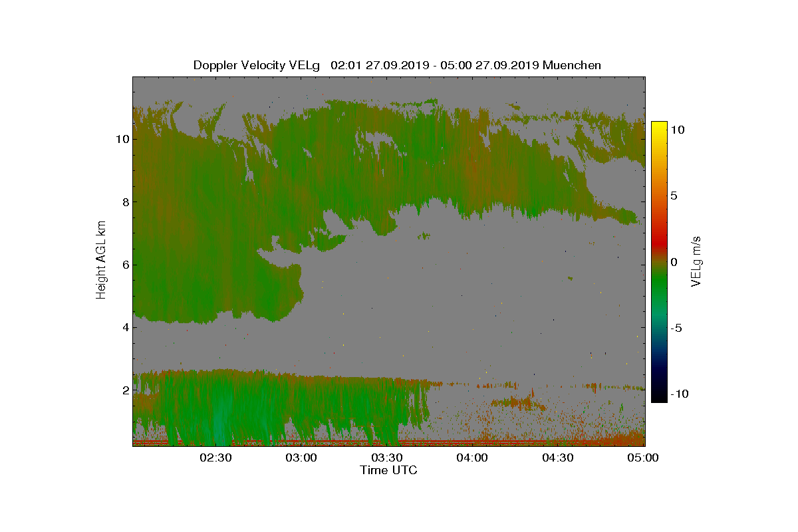
Task: Click the '04:00' time tick label
Action: pos(473,458)
